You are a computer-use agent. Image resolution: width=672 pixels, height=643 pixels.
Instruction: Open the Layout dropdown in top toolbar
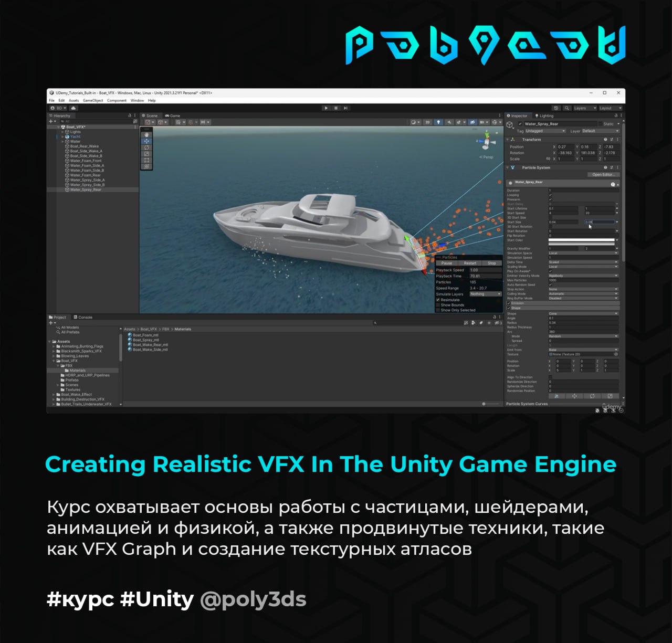(x=611, y=108)
